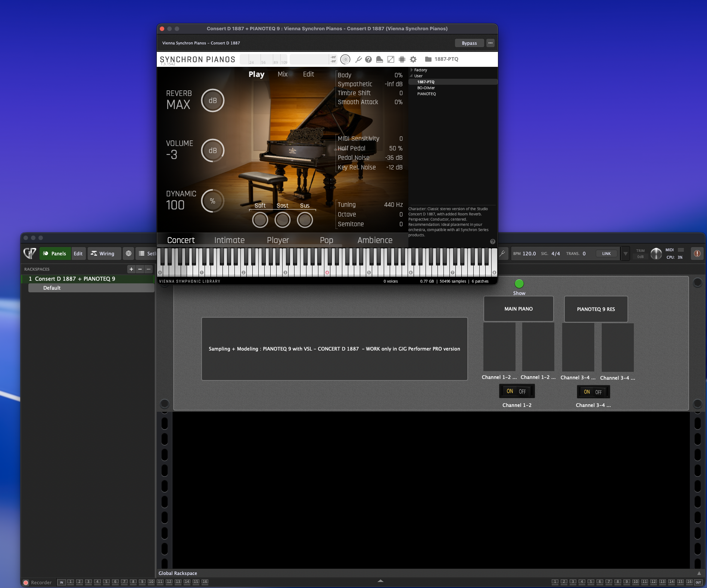The height and width of the screenshot is (588, 707).
Task: Toggle the Bypass button in plugin window
Action: coord(469,43)
